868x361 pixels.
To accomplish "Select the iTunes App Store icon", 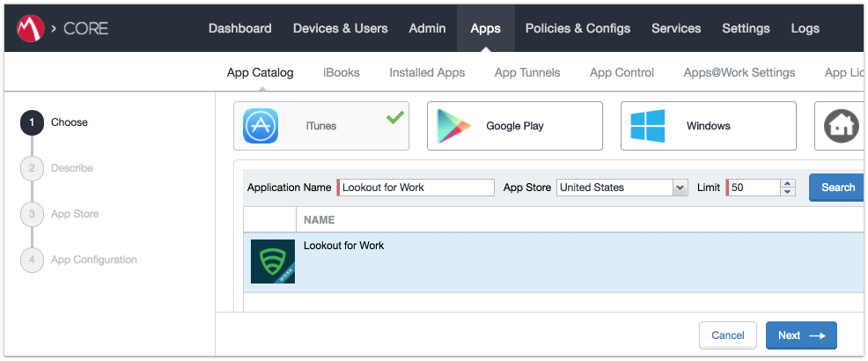I will point(261,126).
